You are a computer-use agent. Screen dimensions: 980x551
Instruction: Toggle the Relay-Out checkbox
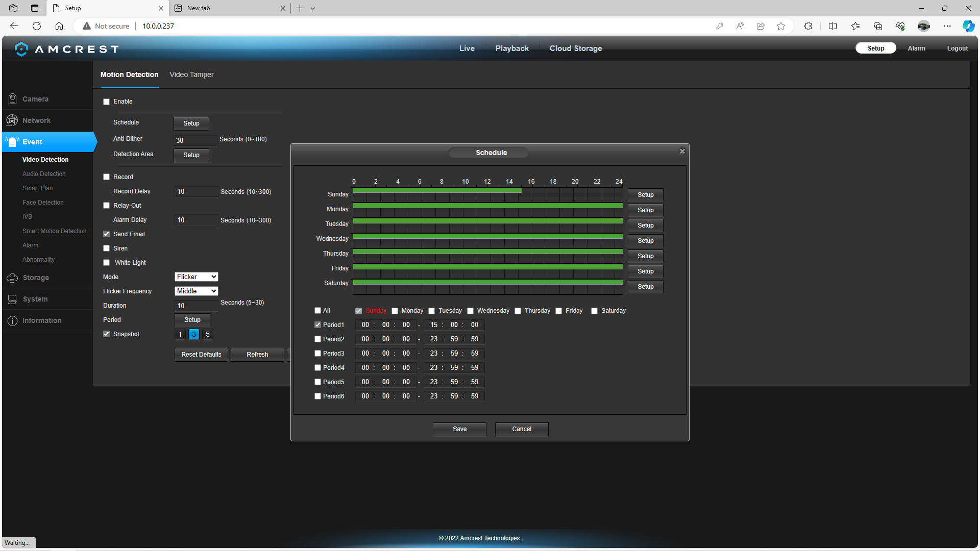coord(107,206)
